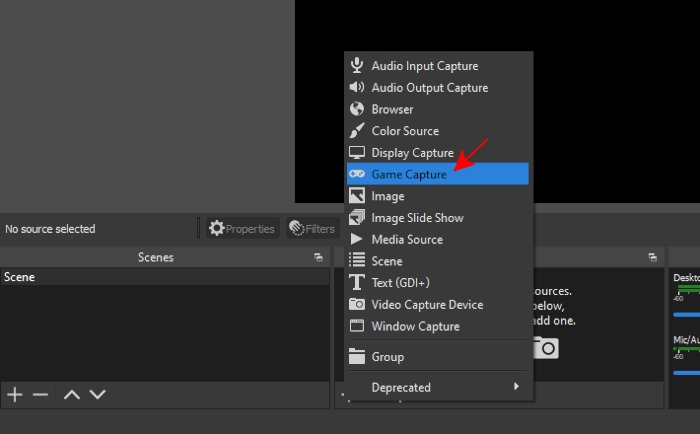Click the camera icon for Video Capture Device
700x434 pixels.
[x=356, y=304]
